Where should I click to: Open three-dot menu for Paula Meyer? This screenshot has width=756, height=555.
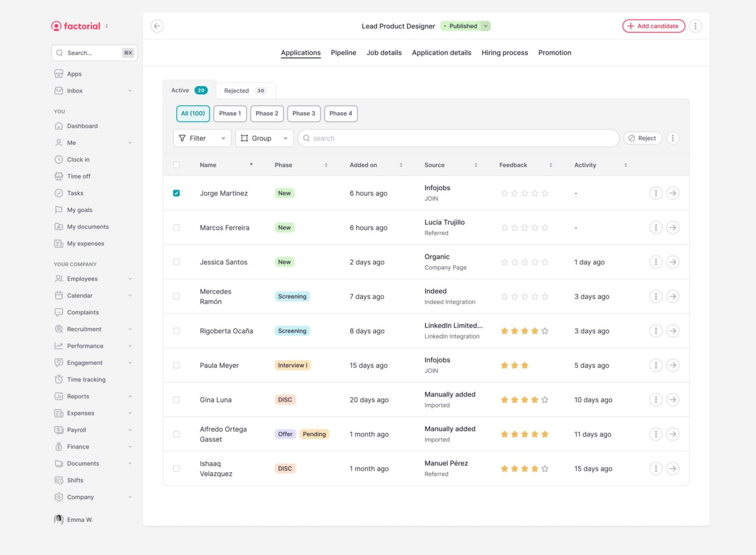point(656,366)
